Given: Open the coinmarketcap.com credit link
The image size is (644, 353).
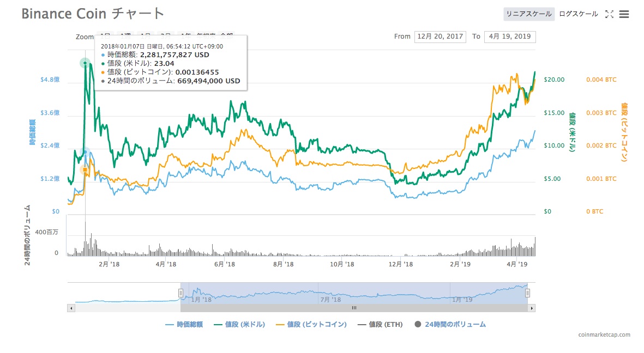Looking at the screenshot, I should tap(604, 335).
